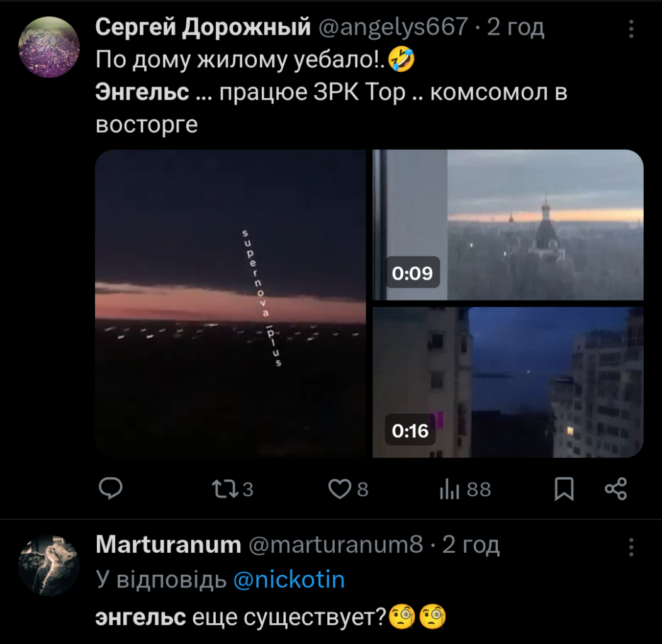Open the @marturanum8 handle
Screen dimensions: 662x644
pos(337,545)
